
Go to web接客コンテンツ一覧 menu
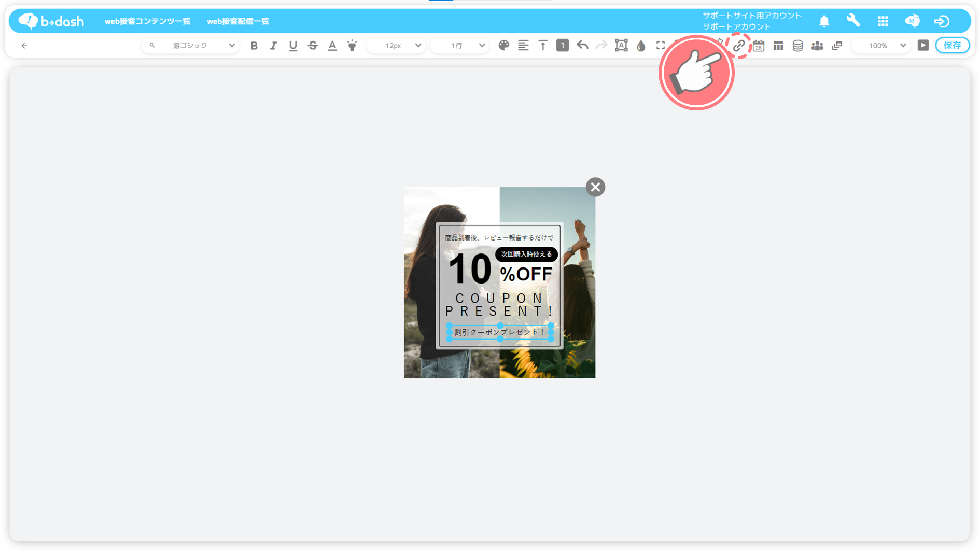(x=147, y=21)
